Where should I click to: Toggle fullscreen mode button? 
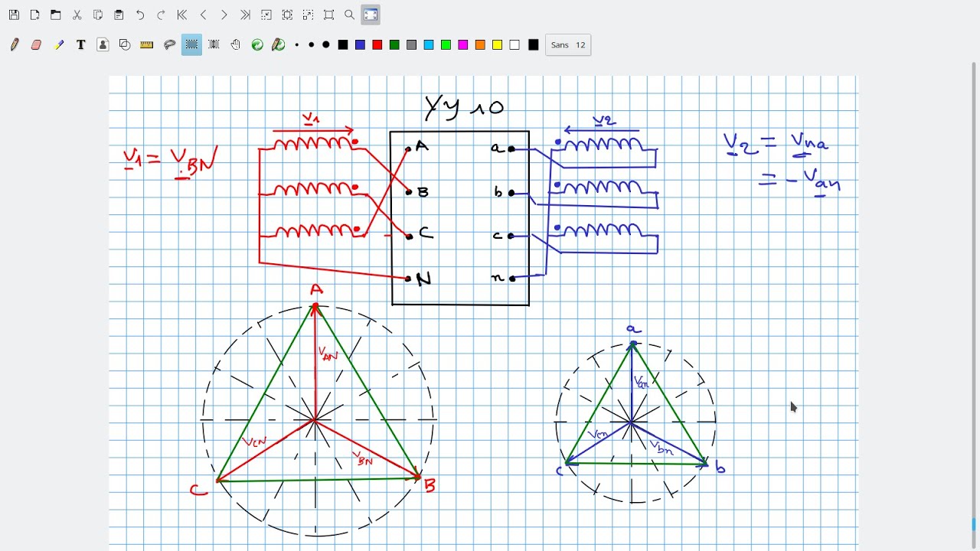pyautogui.click(x=371, y=15)
